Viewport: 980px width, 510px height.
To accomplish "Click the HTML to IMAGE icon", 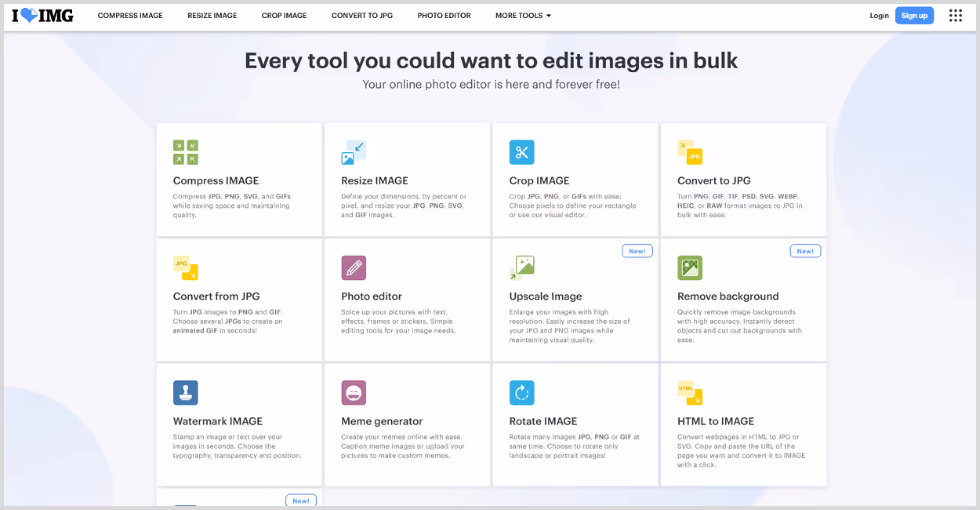I will 690,393.
